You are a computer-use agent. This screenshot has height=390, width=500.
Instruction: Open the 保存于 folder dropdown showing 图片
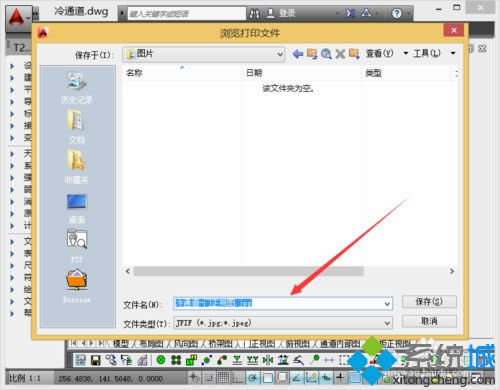tap(204, 54)
